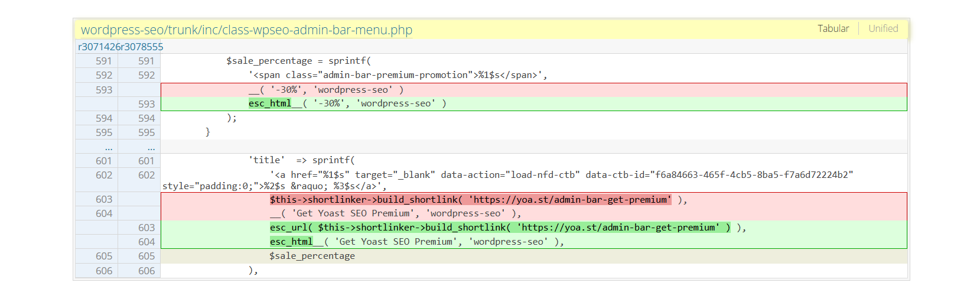This screenshot has width=980, height=292.
Task: Switch to Unified diff view
Action: tap(883, 28)
